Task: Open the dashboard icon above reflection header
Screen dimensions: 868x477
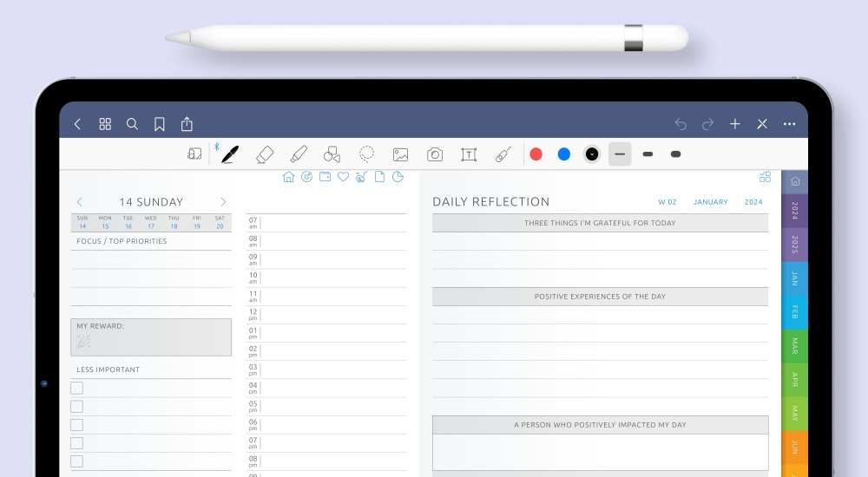Action: [765, 177]
